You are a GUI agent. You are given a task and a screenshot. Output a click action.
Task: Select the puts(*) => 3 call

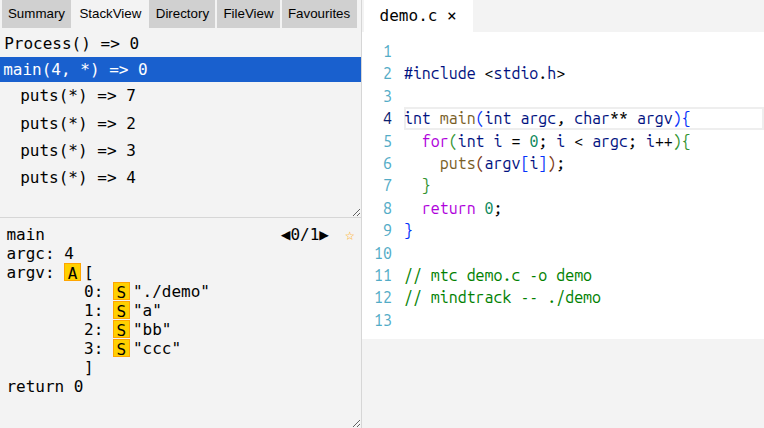click(78, 151)
